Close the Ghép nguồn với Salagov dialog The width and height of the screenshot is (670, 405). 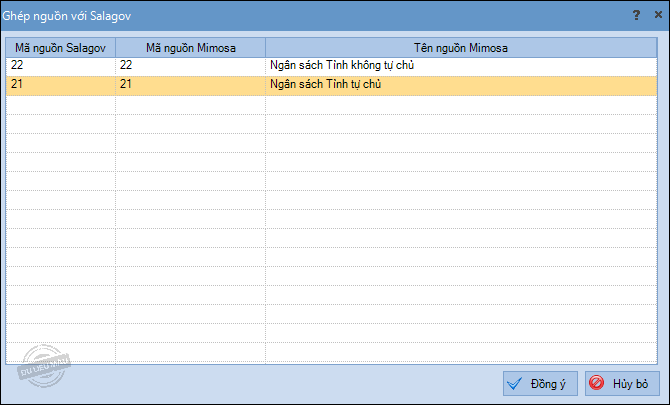tap(658, 15)
